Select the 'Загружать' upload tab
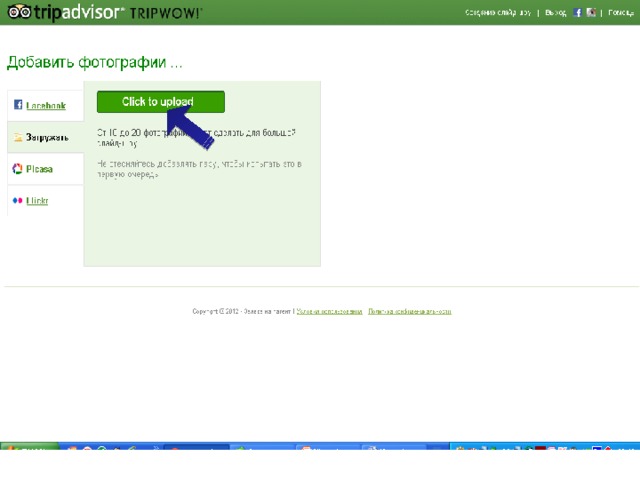This screenshot has height=480, width=640. pos(46,137)
